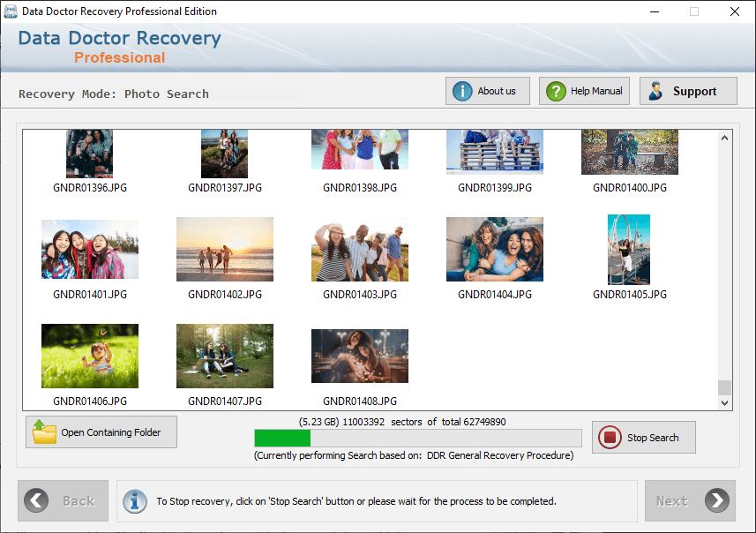Click the file name GNDR01407.JPG
Image resolution: width=756 pixels, height=533 pixels.
point(225,401)
